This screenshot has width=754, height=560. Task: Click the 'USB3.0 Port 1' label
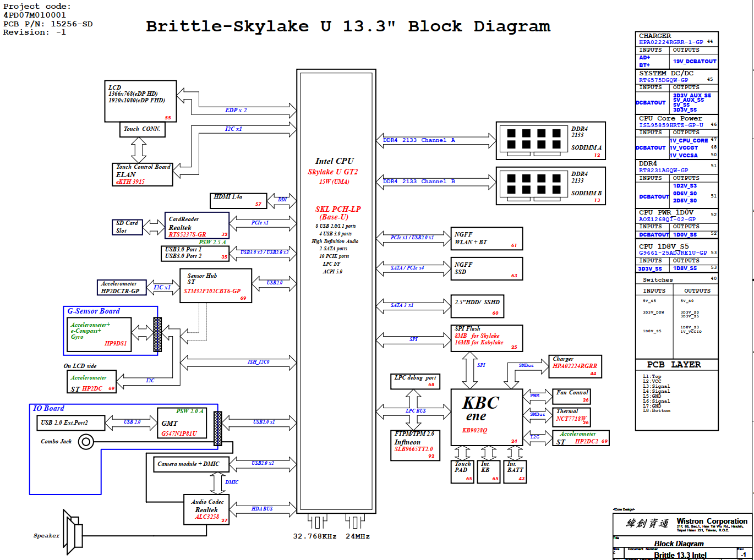pos(183,249)
